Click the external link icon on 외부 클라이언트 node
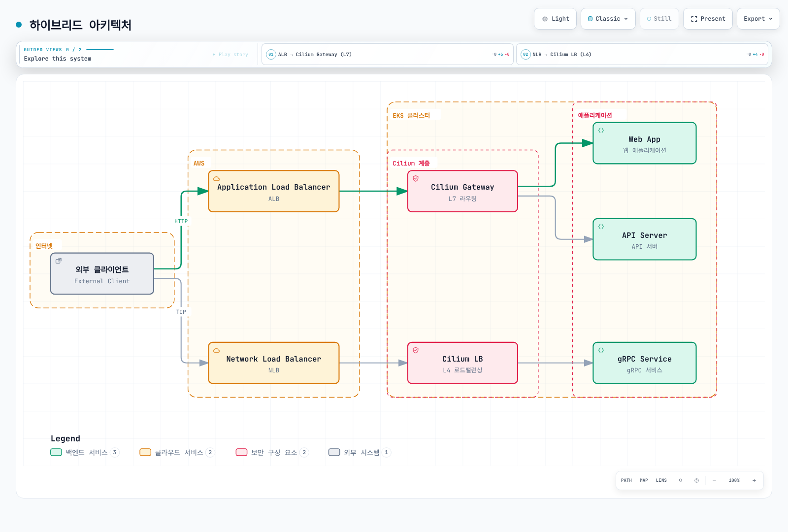Viewport: 788px width, 532px height. click(59, 261)
